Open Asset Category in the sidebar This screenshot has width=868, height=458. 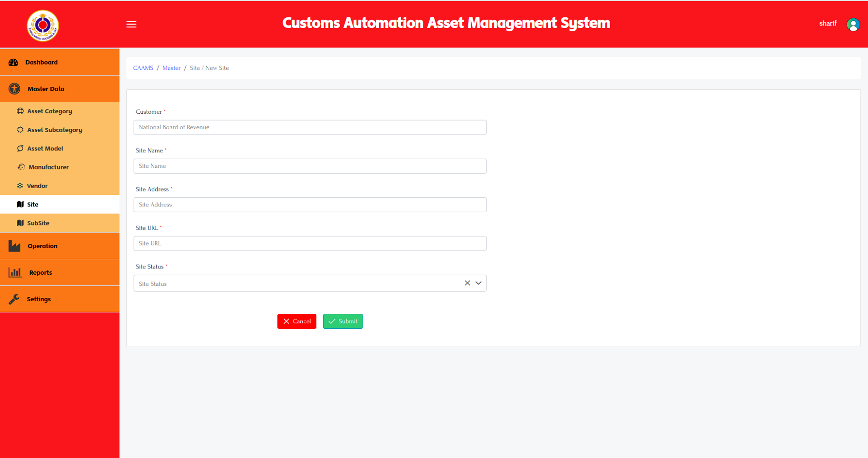[x=49, y=111]
